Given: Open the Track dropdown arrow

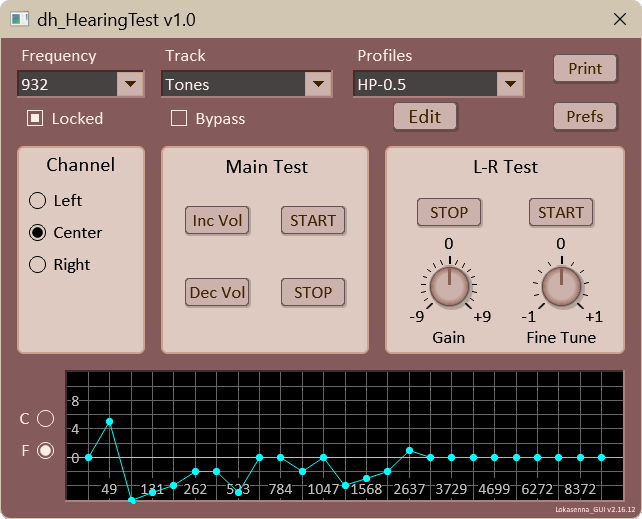Looking at the screenshot, I should (x=318, y=84).
